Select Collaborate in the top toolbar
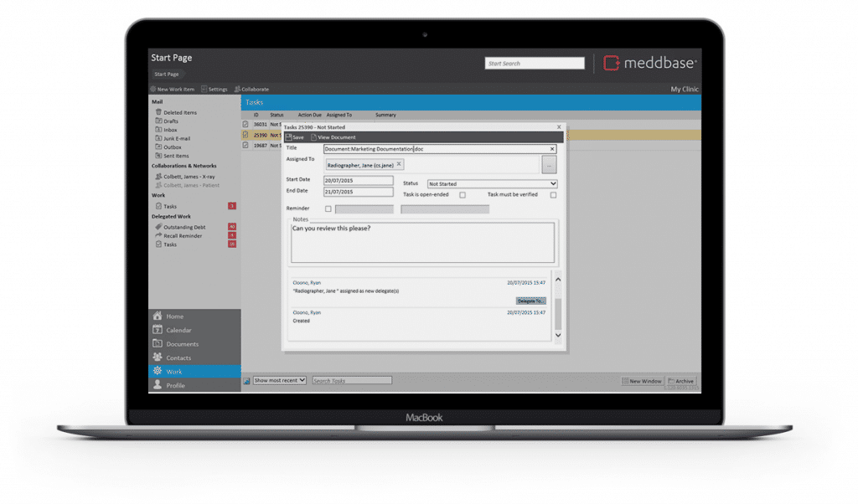 tap(252, 89)
